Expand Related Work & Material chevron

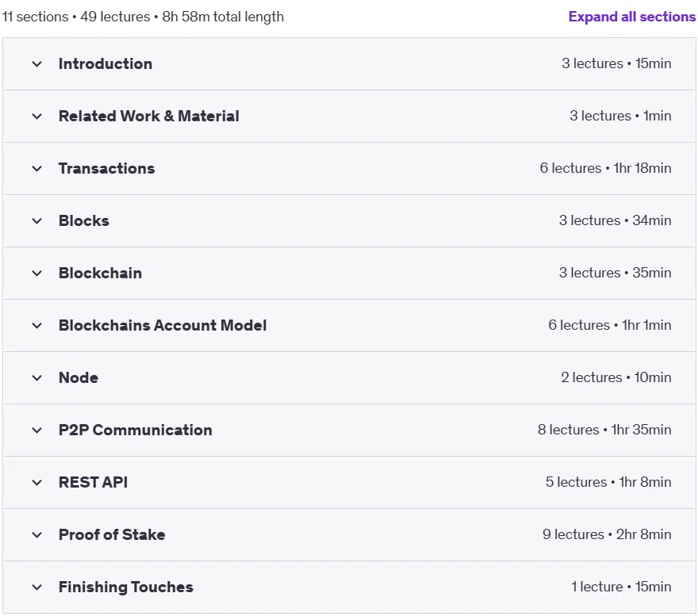pos(37,117)
